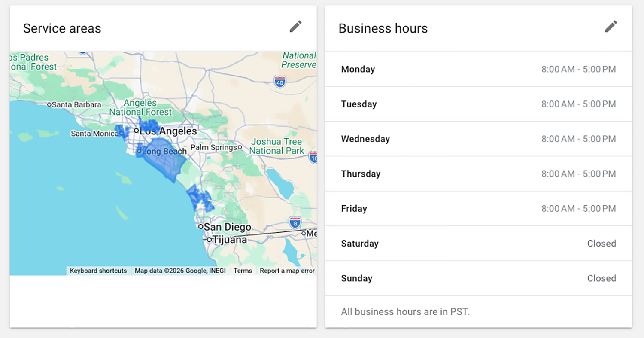Click Report a map error
Viewport: 644px width, 338px height.
[x=287, y=271]
